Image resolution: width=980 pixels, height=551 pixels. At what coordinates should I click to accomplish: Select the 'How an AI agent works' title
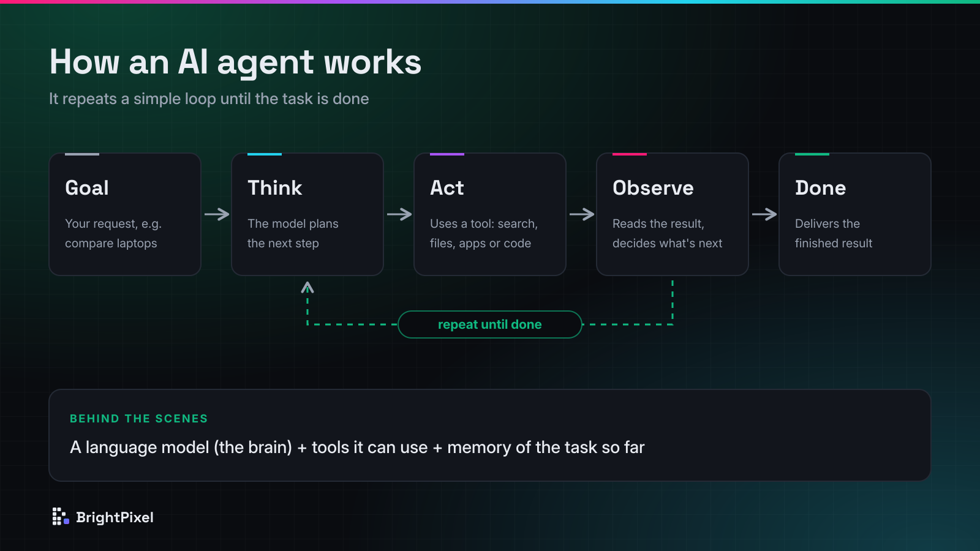coord(235,62)
